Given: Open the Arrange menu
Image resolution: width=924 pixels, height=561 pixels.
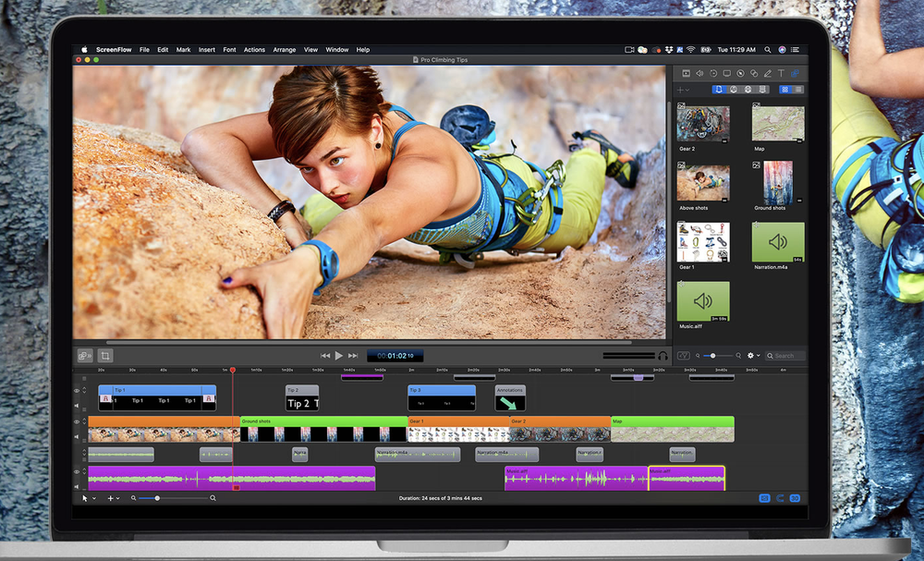Looking at the screenshot, I should coord(284,49).
